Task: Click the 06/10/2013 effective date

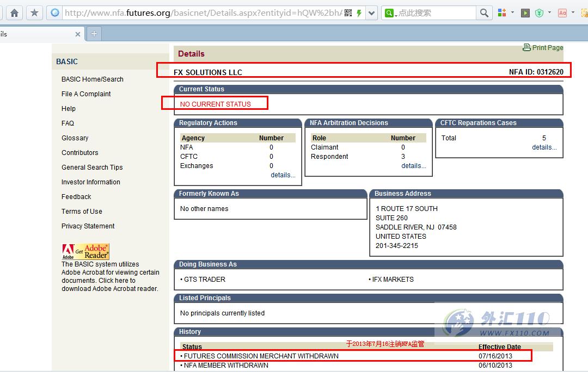Action: (x=495, y=365)
